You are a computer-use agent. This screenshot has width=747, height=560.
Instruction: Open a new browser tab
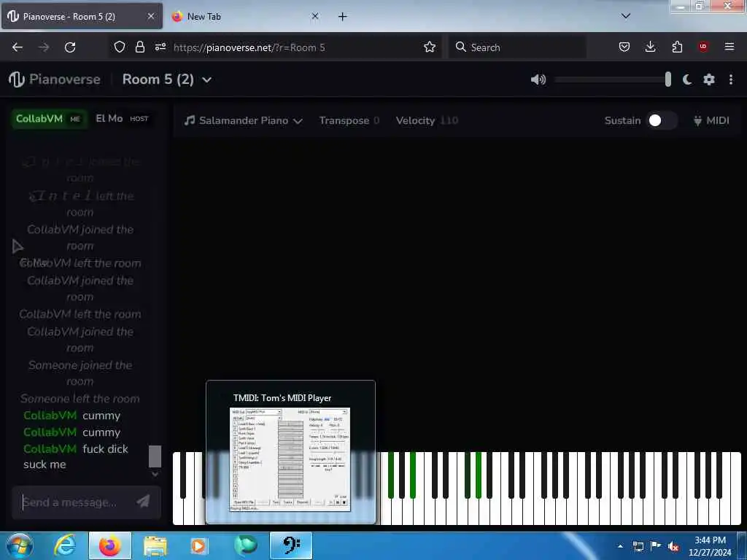tap(343, 17)
